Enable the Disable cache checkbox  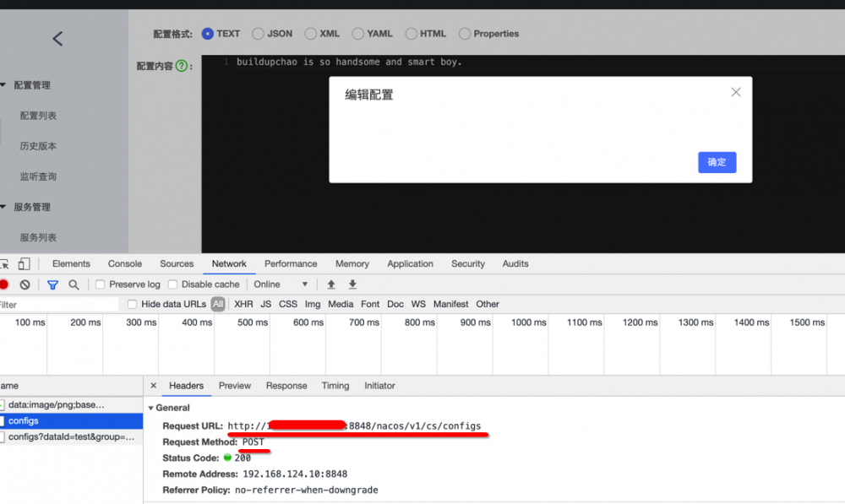174,285
